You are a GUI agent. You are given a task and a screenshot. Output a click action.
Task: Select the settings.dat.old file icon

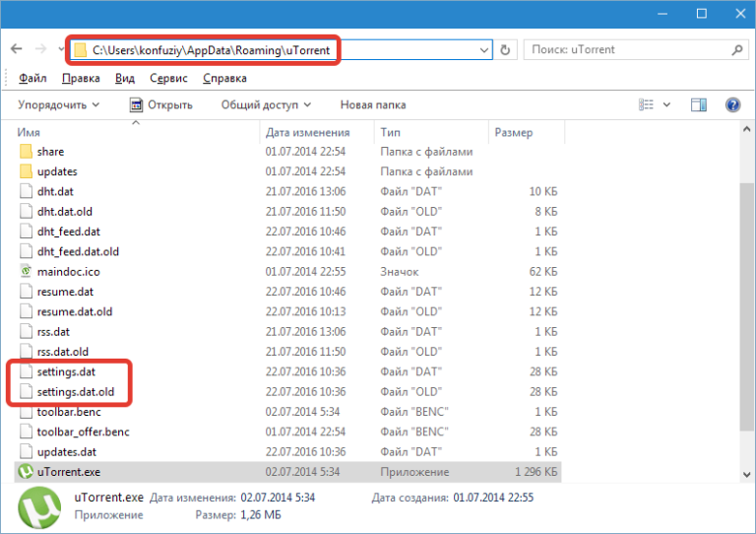point(26,392)
